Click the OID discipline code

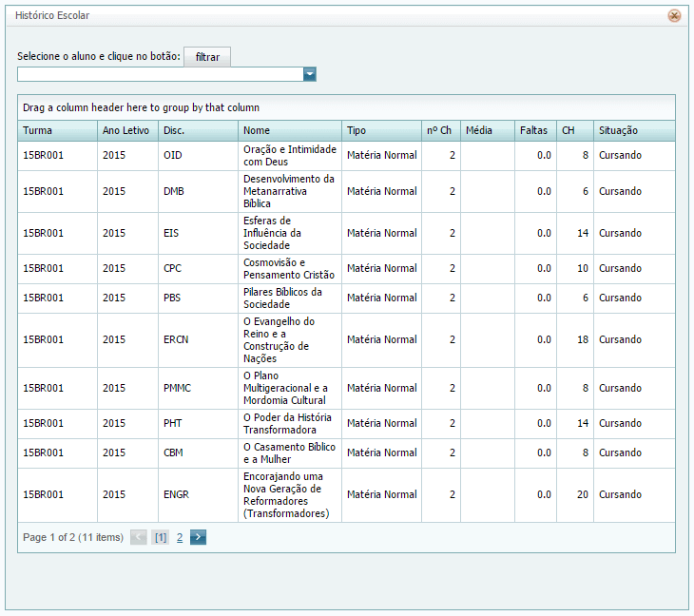tap(173, 155)
